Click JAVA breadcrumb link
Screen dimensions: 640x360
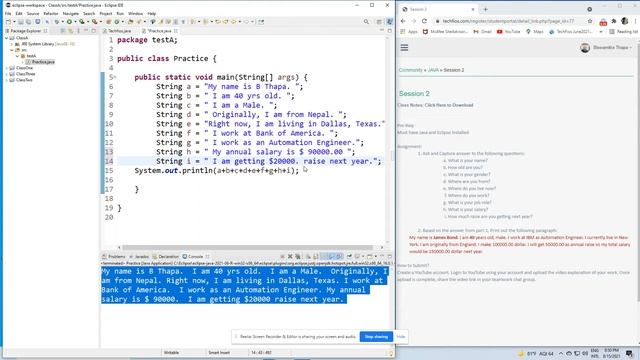tap(433, 70)
